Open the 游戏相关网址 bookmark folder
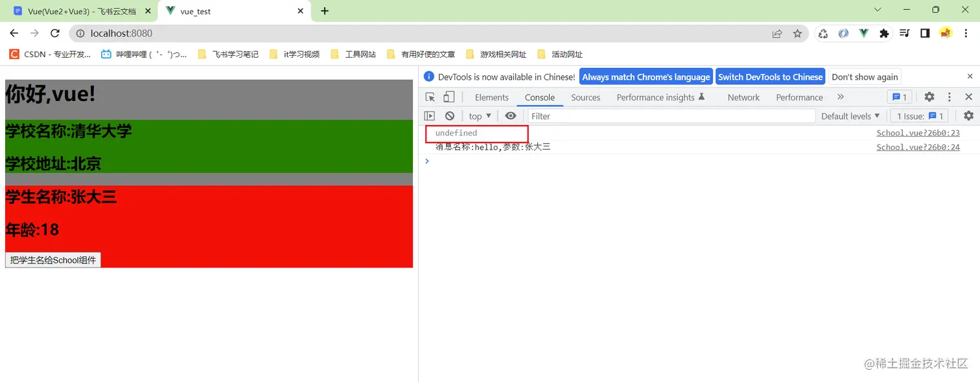 click(x=496, y=54)
